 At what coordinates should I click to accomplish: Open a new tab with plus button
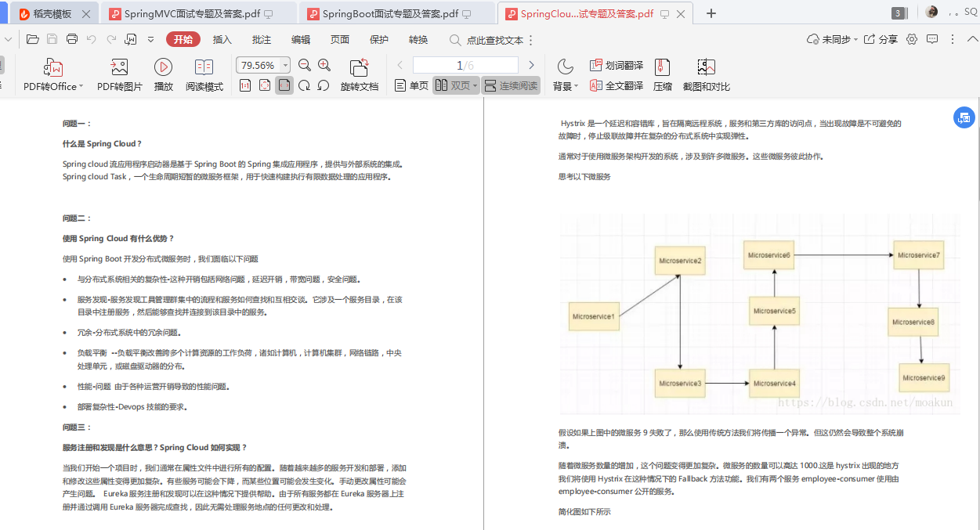[711, 13]
